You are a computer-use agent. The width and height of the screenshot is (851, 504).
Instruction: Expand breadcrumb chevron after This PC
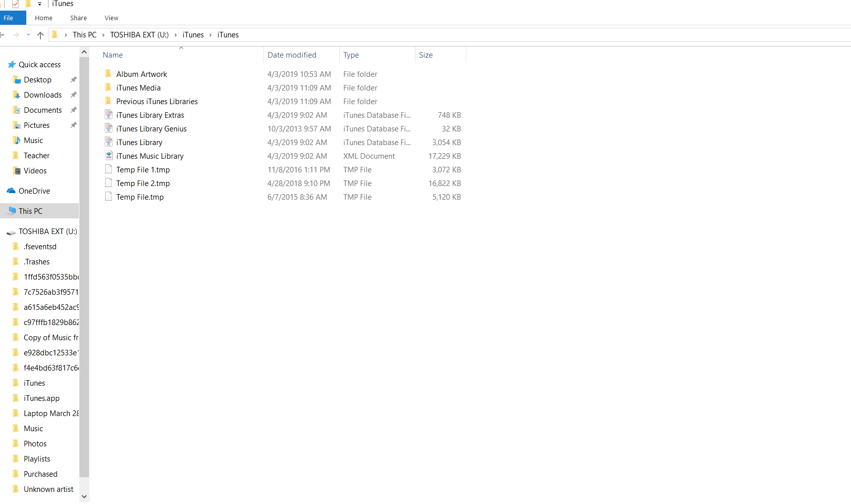(103, 35)
